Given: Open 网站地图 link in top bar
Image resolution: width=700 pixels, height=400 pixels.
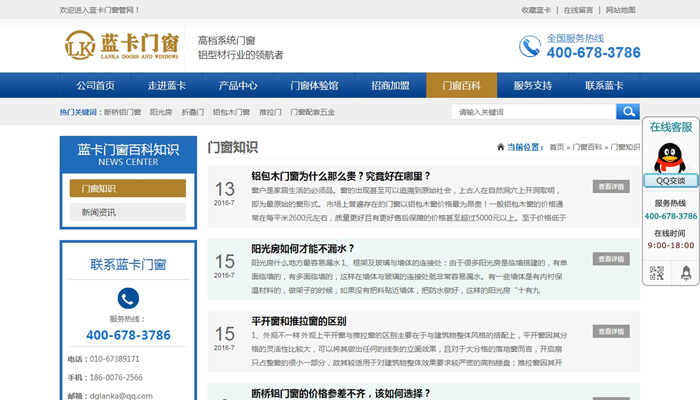Looking at the screenshot, I should coord(621,10).
